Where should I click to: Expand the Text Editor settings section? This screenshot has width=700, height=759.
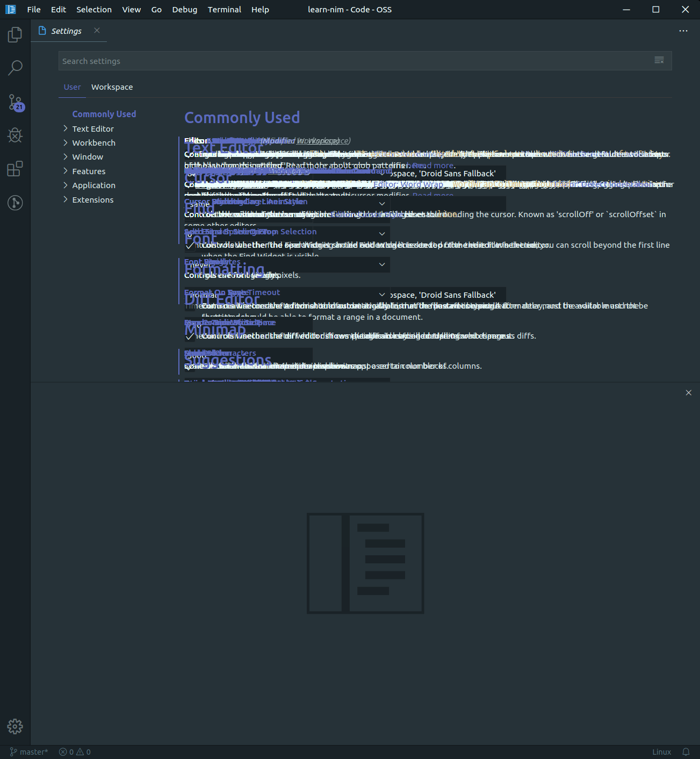coord(92,128)
